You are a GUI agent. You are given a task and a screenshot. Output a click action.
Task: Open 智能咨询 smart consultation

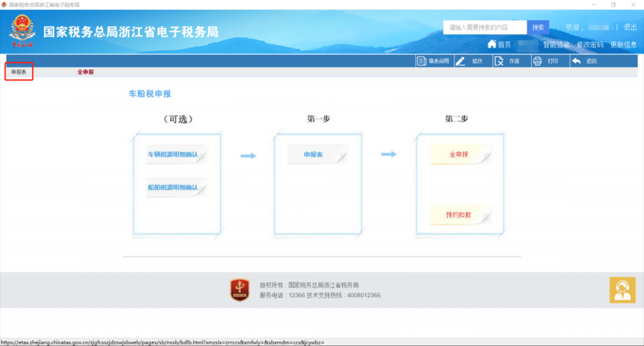556,44
